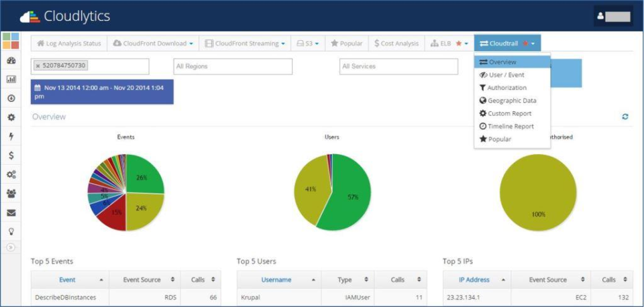Sort Top 5 Events by Event Source
The width and height of the screenshot is (644, 307).
tap(145, 280)
